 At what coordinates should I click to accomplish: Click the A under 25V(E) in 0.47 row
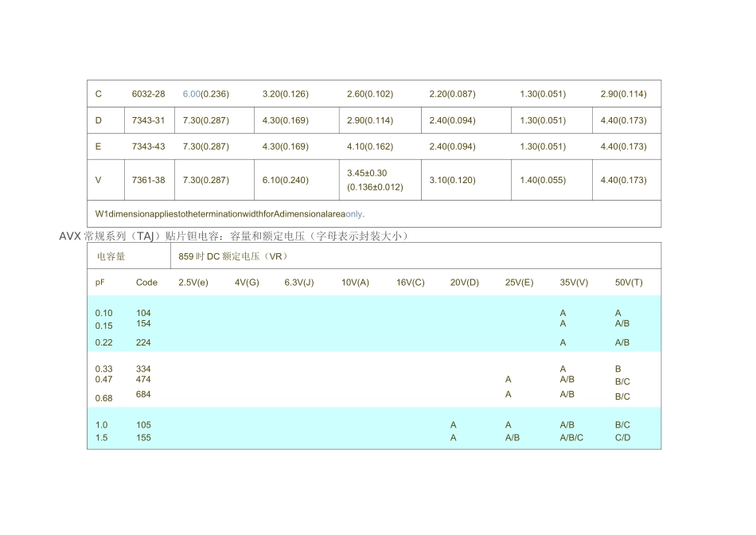pyautogui.click(x=509, y=380)
